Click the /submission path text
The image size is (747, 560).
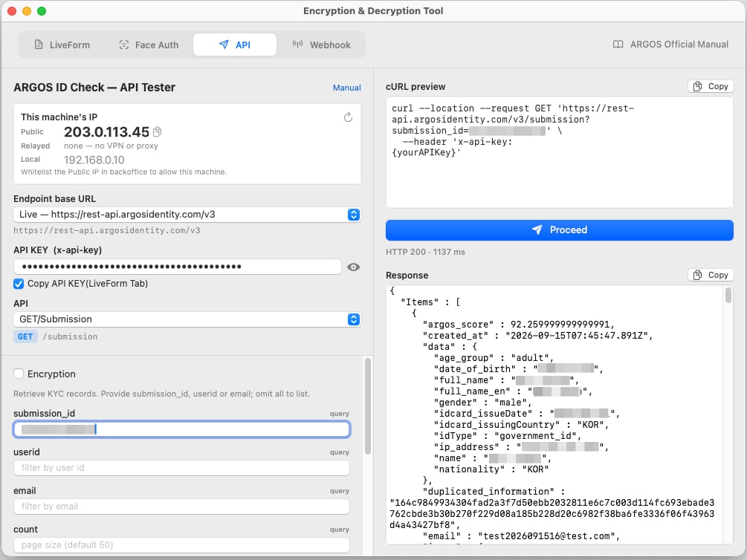70,336
